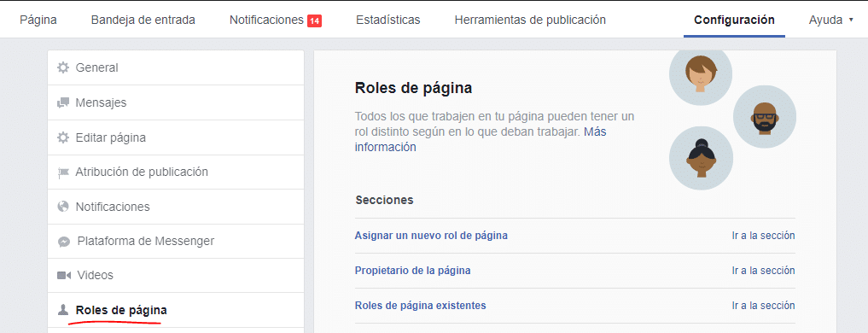Image resolution: width=868 pixels, height=333 pixels.
Task: Select Videos in settings sidebar
Action: pyautogui.click(x=176, y=276)
